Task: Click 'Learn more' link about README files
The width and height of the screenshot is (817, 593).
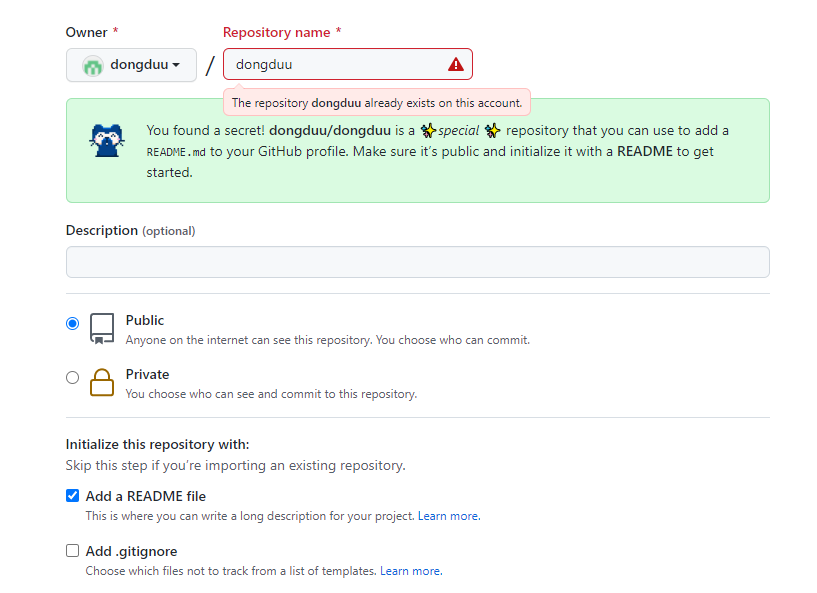Action: click(x=448, y=515)
